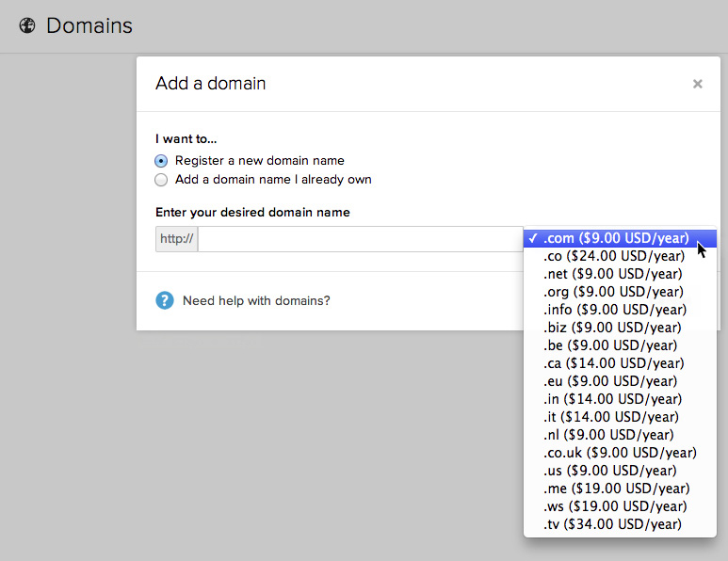Select the .info ($9.00 USD/year) entry
Viewport: 728px width, 561px height.
(x=620, y=310)
